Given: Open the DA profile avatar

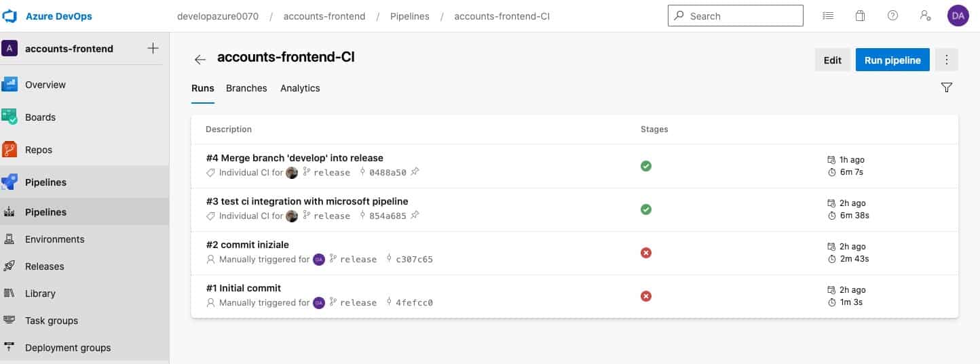Looking at the screenshot, I should 958,16.
